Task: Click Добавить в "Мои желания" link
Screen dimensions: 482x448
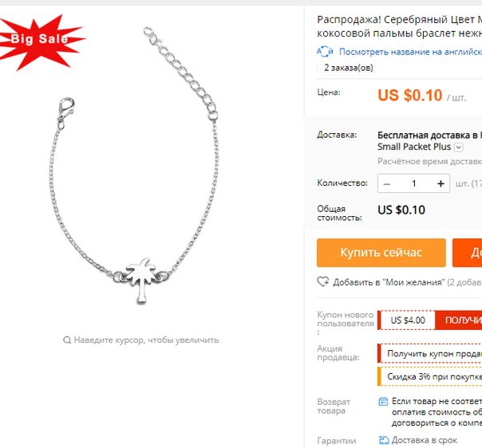Action: tap(389, 282)
